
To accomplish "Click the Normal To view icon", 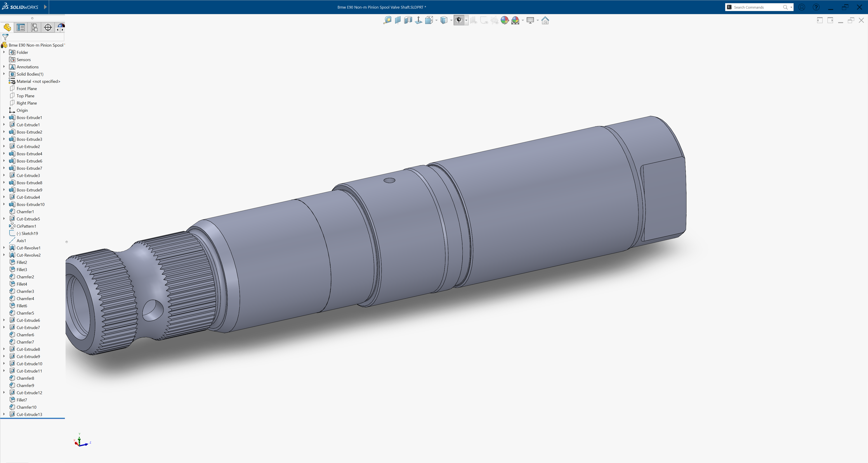I will (418, 20).
